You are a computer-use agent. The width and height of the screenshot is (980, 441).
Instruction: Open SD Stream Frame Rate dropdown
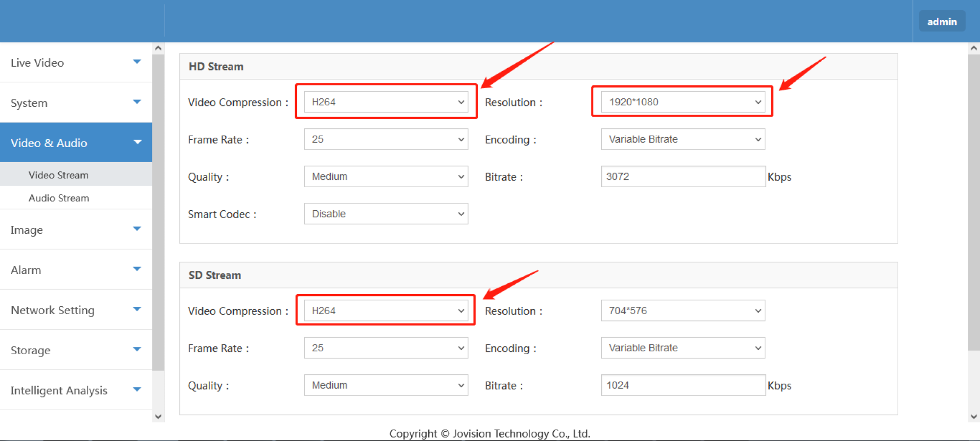click(x=386, y=348)
